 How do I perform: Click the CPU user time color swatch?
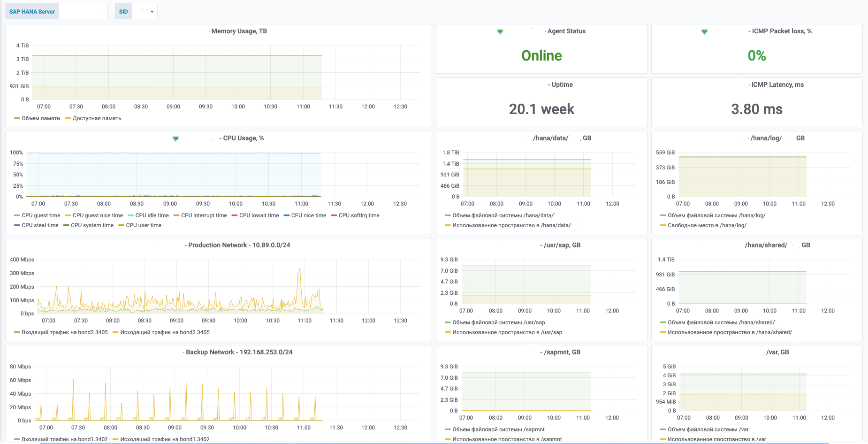pos(122,225)
